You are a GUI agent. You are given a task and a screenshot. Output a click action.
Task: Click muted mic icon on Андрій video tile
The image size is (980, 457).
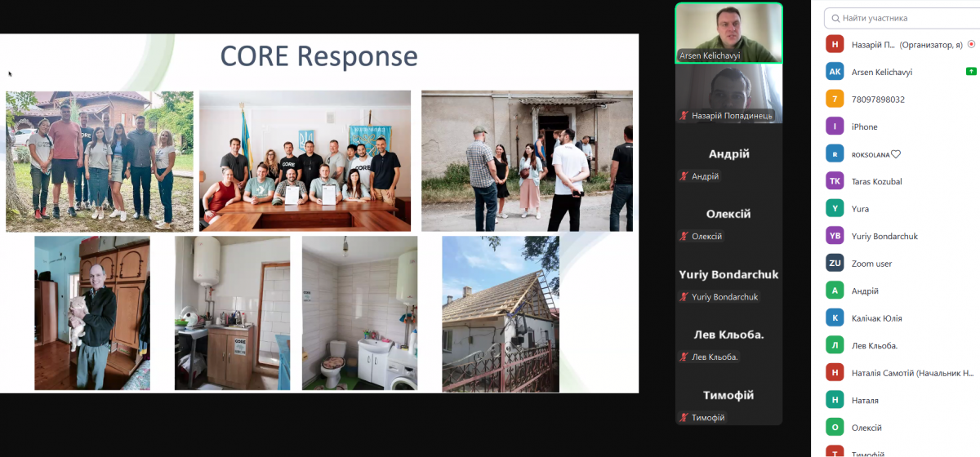684,176
